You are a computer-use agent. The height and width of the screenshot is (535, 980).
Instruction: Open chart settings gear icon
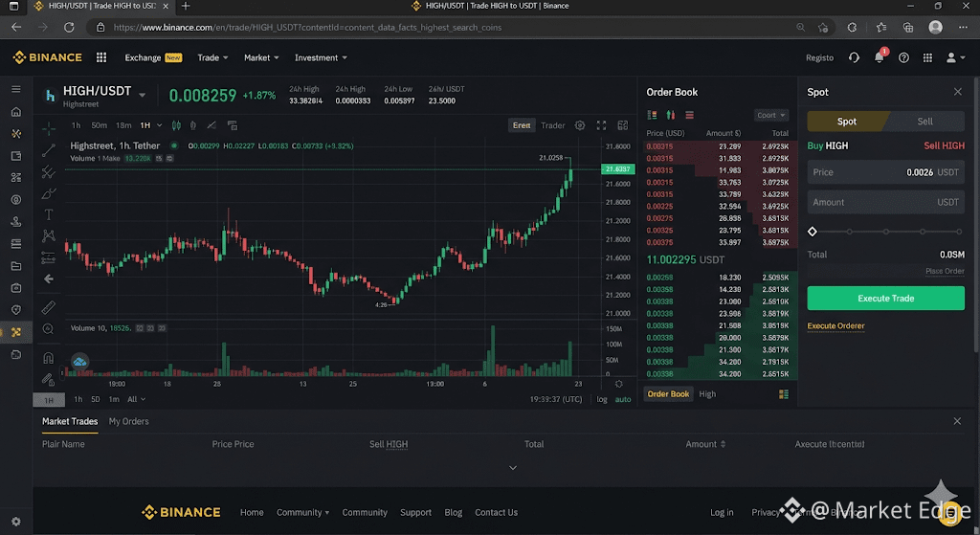click(x=580, y=125)
